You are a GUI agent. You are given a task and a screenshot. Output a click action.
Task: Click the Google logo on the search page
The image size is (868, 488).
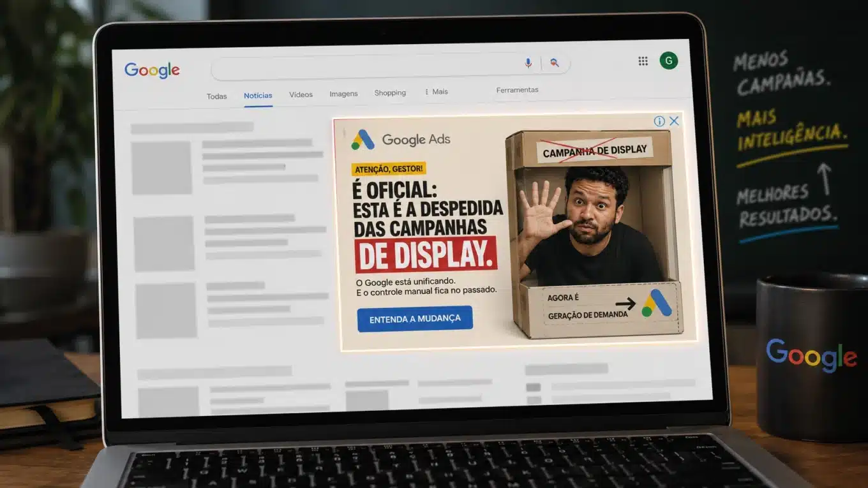tap(152, 71)
